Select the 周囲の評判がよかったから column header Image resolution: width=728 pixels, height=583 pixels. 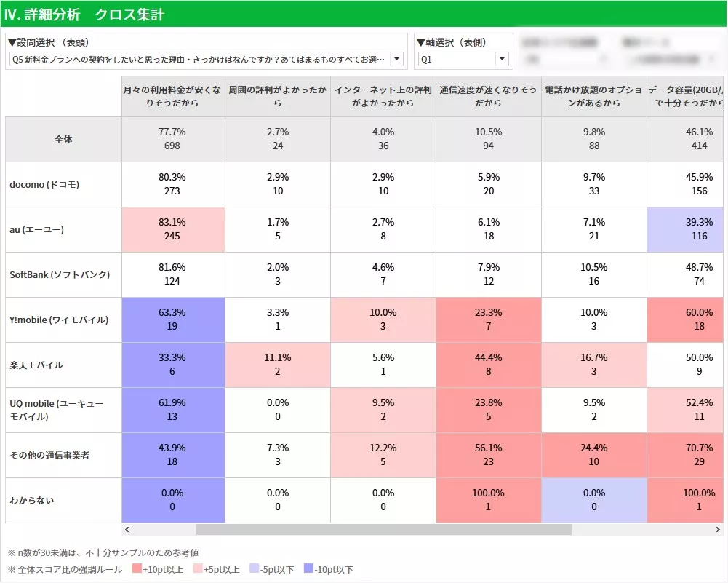(277, 96)
